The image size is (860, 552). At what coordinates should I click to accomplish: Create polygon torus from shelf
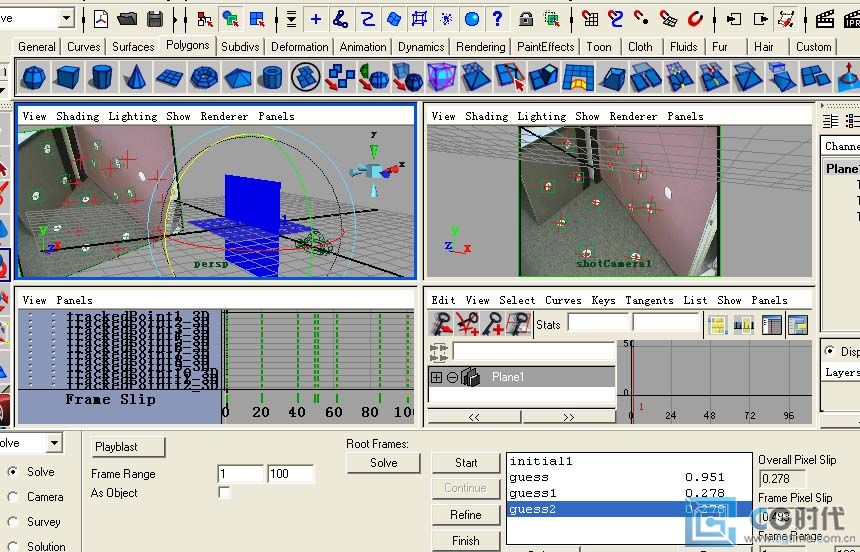(x=204, y=77)
